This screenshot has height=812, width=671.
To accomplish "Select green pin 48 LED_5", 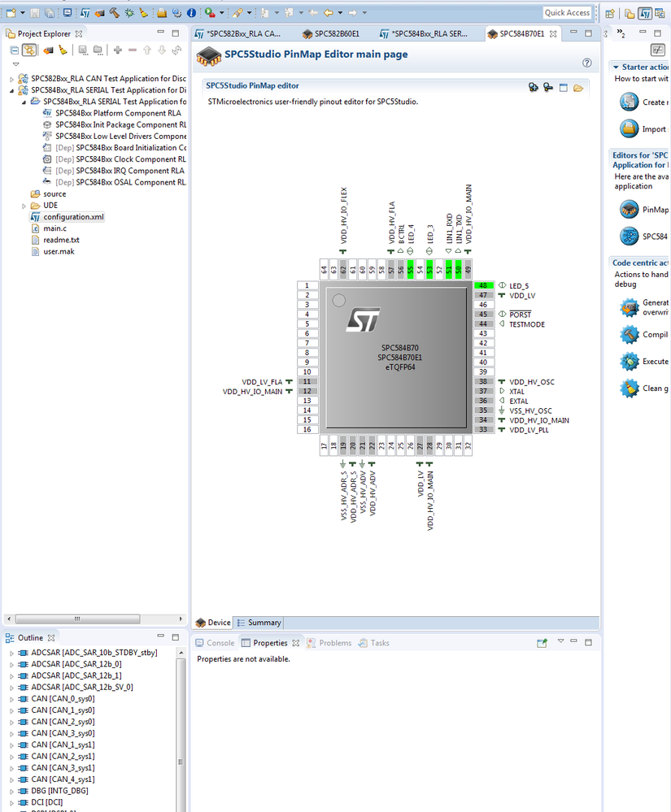I will pos(483,285).
